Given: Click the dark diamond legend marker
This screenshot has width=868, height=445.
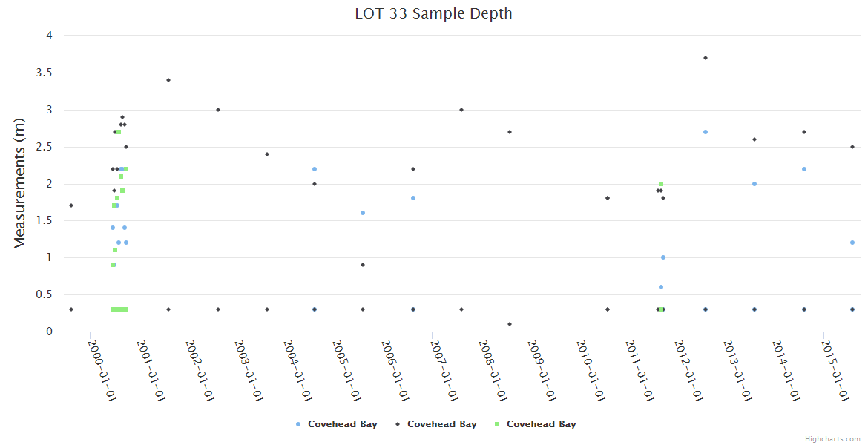Looking at the screenshot, I should (x=398, y=424).
